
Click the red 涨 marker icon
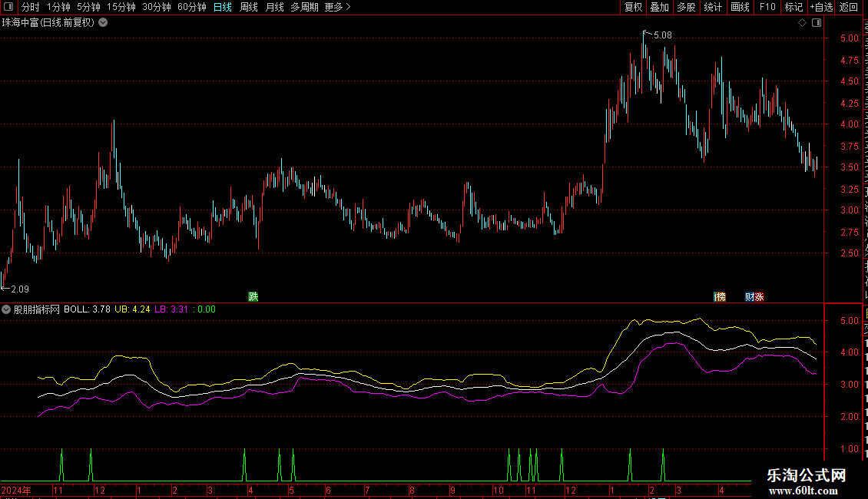760,297
